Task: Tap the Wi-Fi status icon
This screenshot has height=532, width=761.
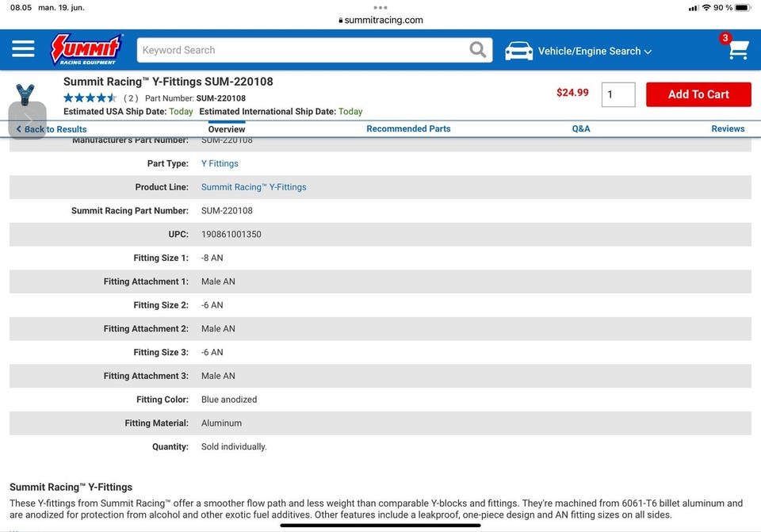Action: click(x=706, y=8)
